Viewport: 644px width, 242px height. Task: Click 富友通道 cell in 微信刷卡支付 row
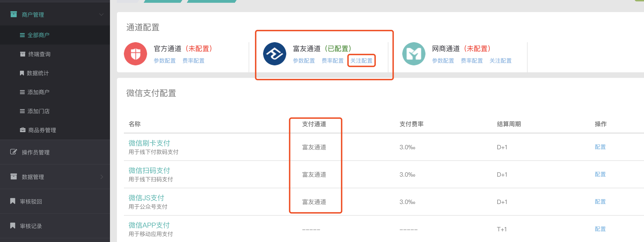[x=314, y=147]
